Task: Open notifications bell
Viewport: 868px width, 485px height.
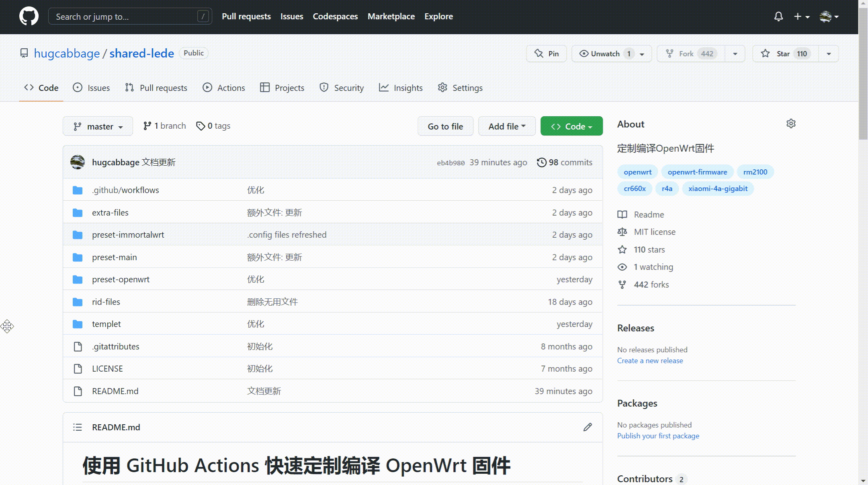Action: (778, 16)
